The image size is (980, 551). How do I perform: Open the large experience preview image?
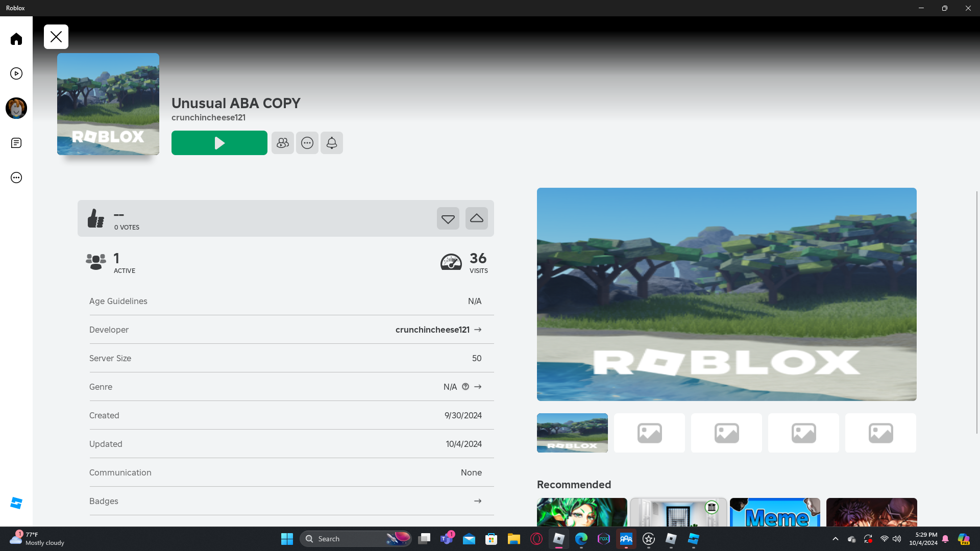[727, 294]
